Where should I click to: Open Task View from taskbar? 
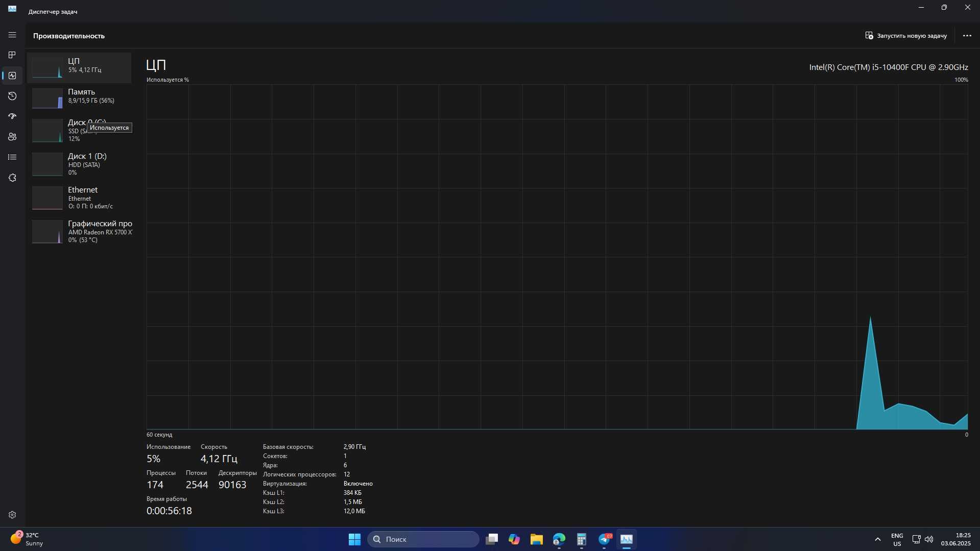(492, 539)
